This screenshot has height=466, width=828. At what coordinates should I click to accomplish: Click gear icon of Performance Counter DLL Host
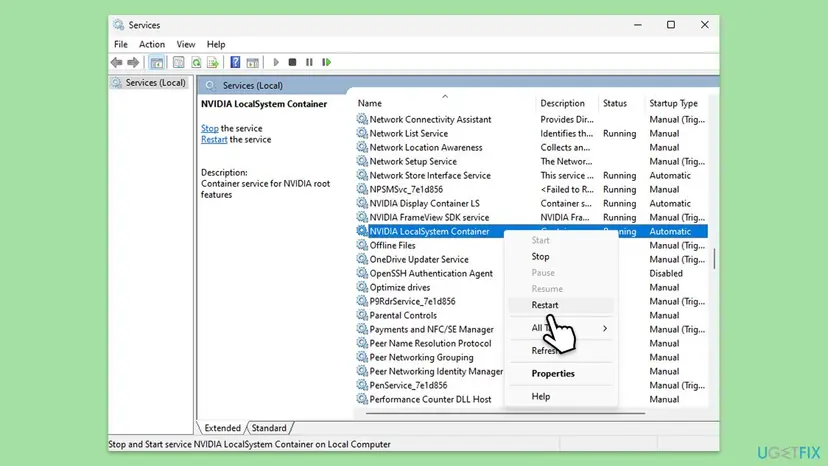[362, 399]
